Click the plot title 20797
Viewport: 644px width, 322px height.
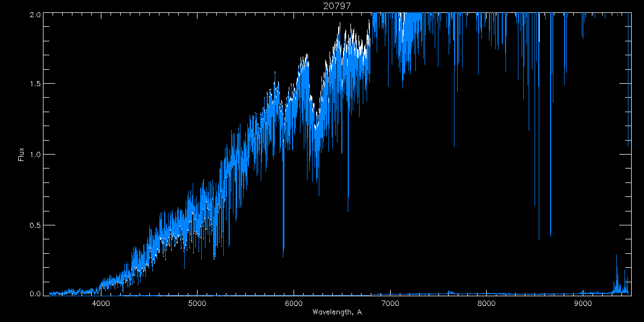(x=337, y=6)
